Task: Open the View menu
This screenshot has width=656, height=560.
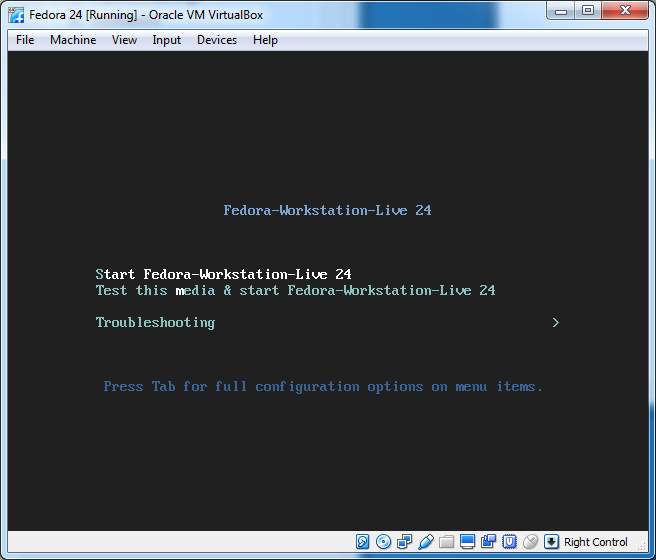Action: point(124,40)
